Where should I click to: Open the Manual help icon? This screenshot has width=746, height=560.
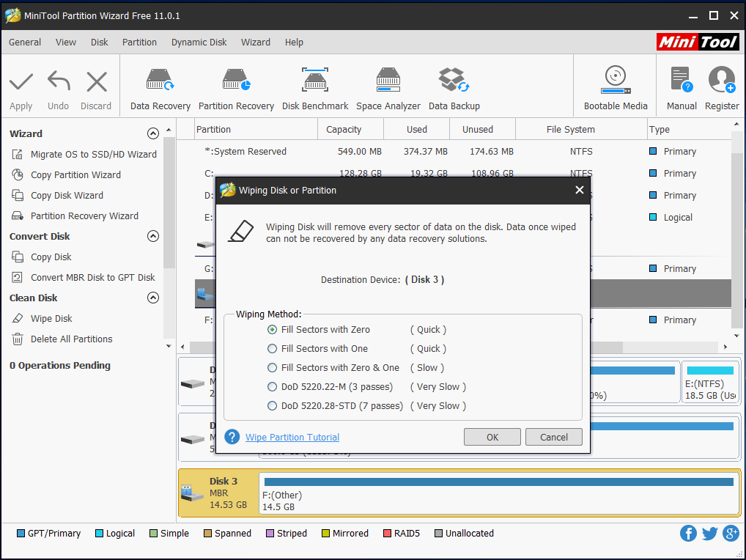(x=682, y=89)
